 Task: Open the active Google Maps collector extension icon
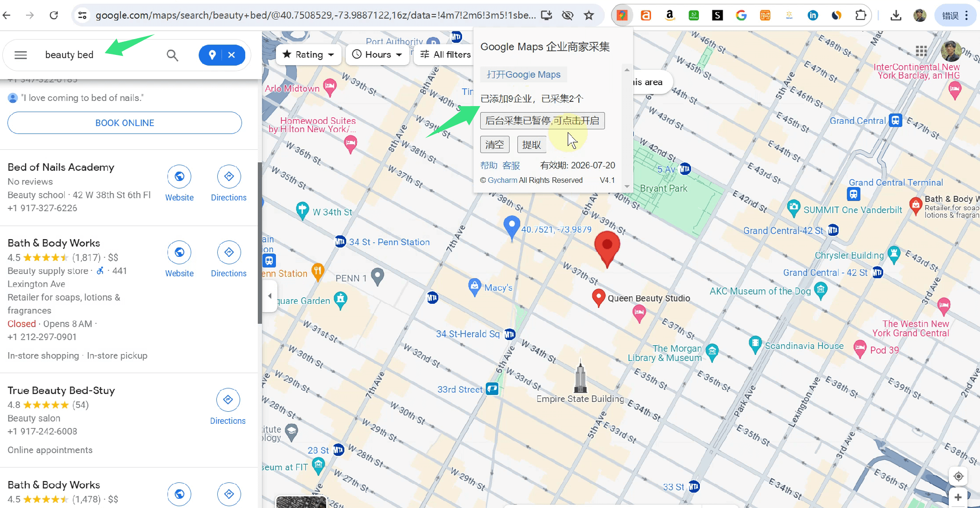pos(622,15)
